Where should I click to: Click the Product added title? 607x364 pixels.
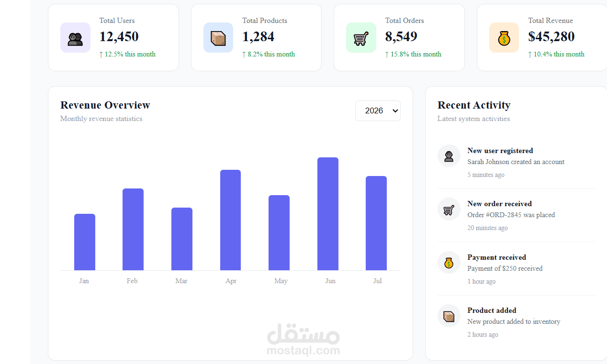tap(492, 310)
